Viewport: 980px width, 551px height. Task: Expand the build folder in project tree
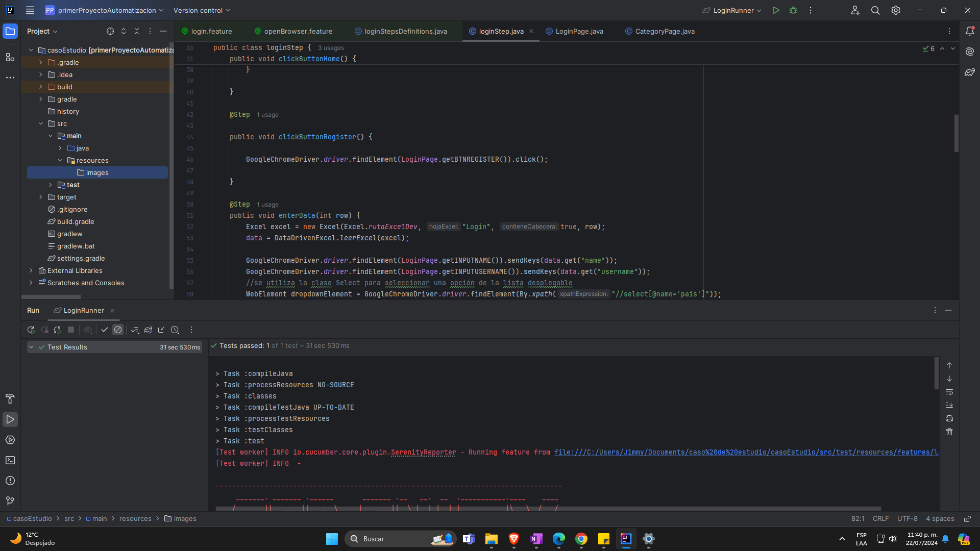point(41,87)
